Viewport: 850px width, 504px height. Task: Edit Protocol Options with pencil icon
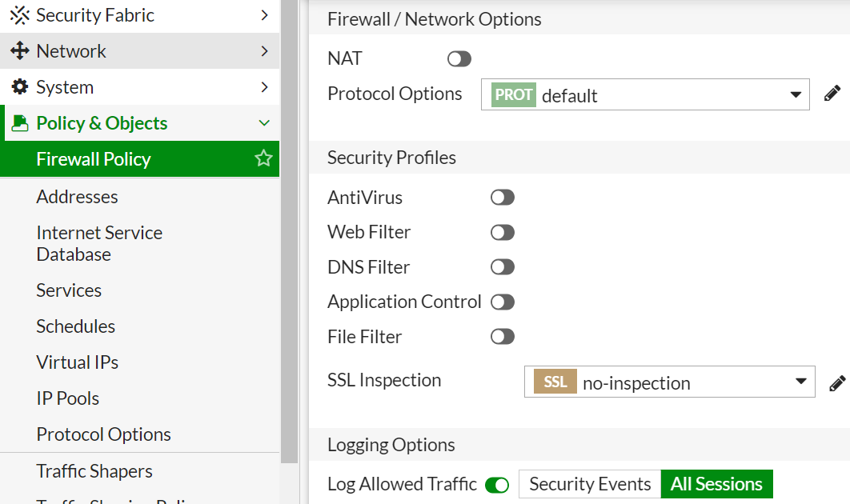pyautogui.click(x=832, y=94)
